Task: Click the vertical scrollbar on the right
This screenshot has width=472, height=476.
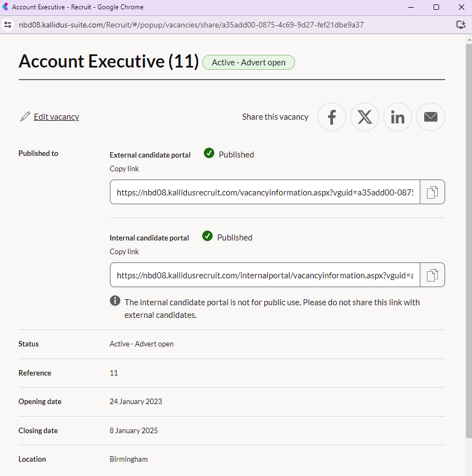Action: [x=468, y=220]
